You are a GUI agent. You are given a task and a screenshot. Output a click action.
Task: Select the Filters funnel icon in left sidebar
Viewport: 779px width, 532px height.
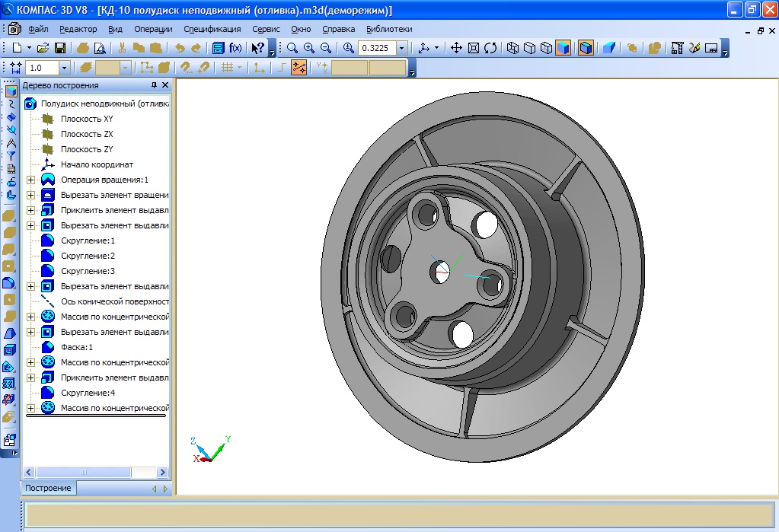point(11,155)
